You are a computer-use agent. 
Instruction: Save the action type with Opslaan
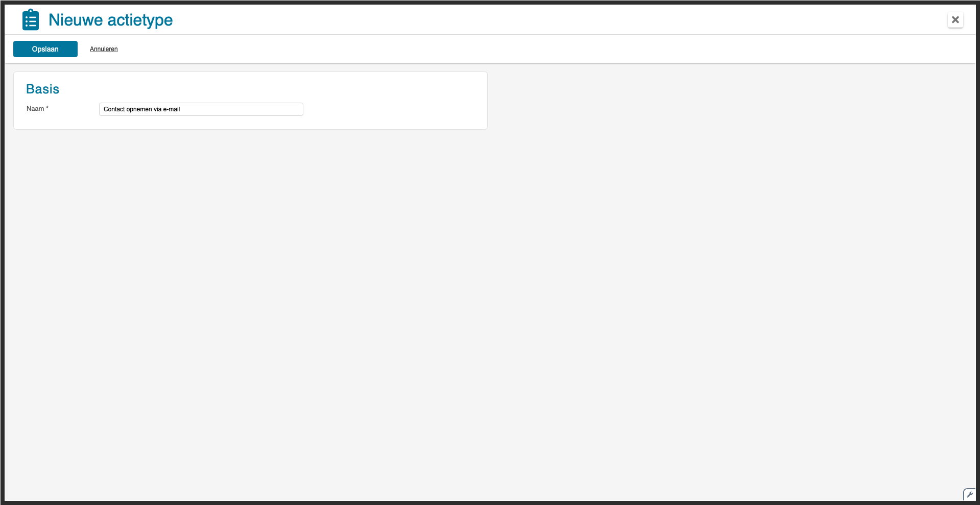coord(45,49)
